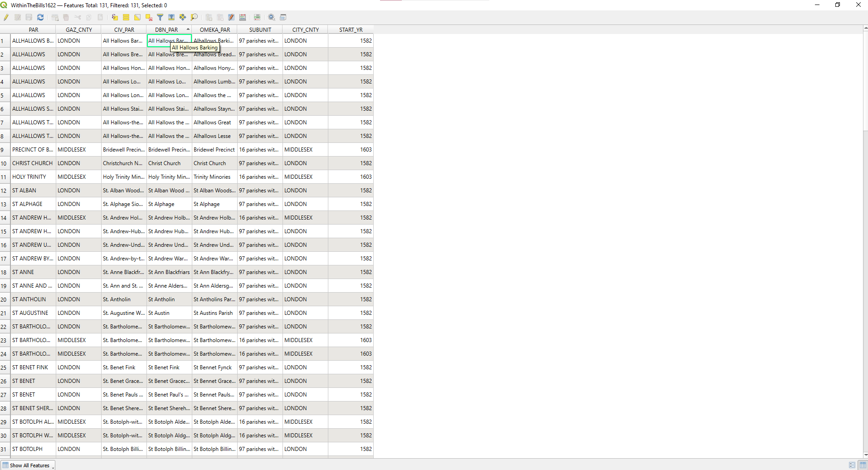Pan map to selected rows
868x470 pixels.
coord(182,17)
